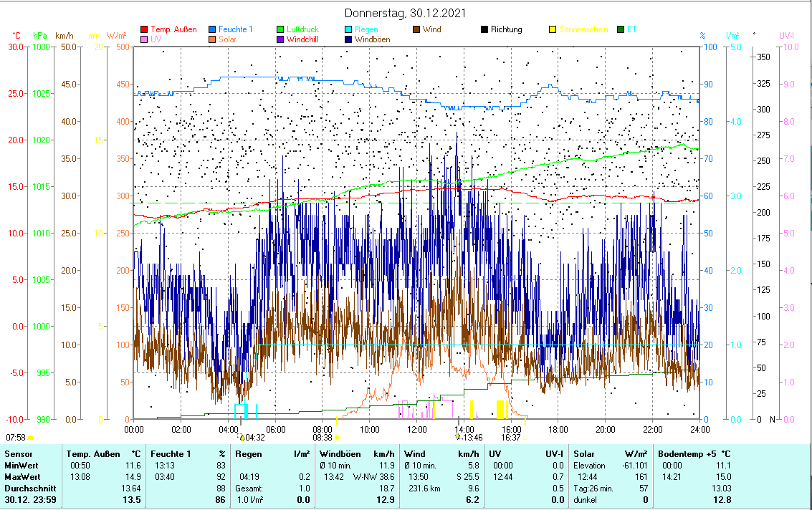The height and width of the screenshot is (510, 812).
Task: Click the chart title Donnerstag, 30.12.2021
Action: [406, 14]
